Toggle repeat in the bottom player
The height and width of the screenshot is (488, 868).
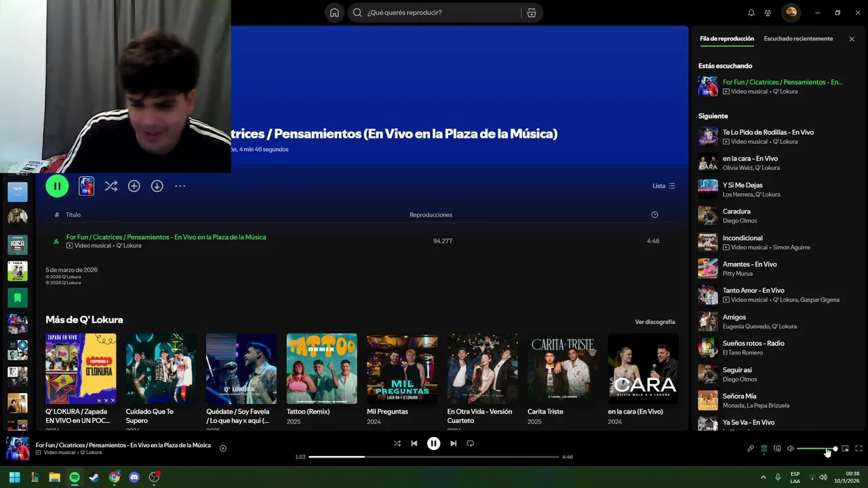pos(470,443)
